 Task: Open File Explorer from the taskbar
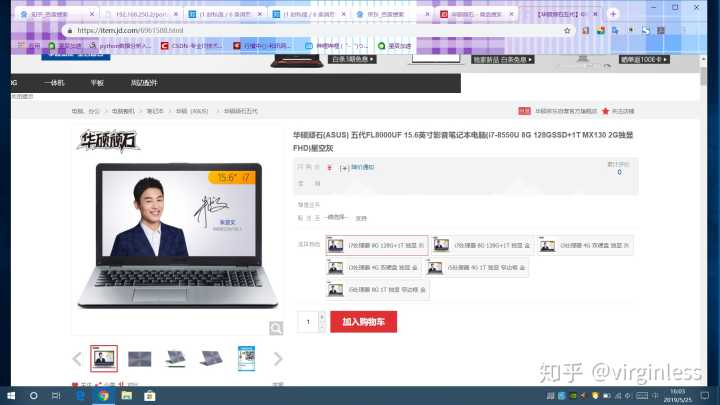click(x=127, y=395)
